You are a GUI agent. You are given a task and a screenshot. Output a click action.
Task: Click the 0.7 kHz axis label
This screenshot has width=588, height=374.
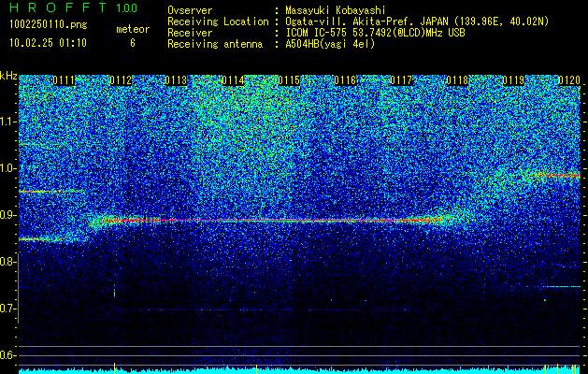[7, 309]
